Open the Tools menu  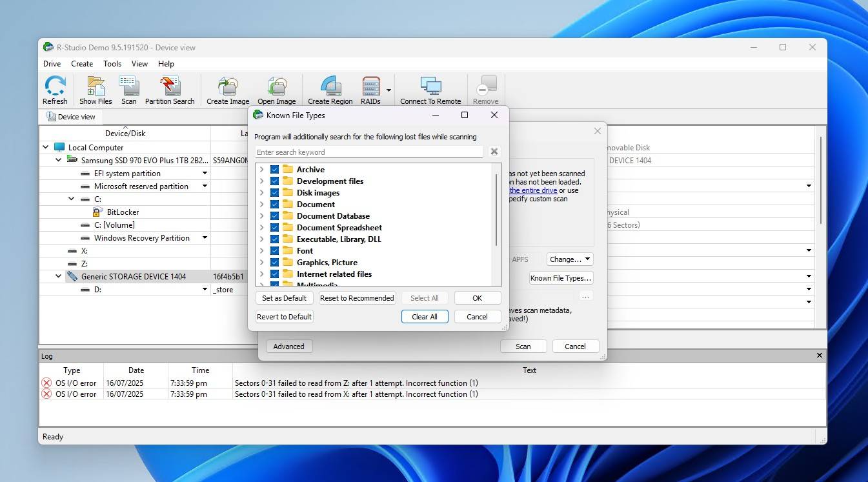click(112, 63)
